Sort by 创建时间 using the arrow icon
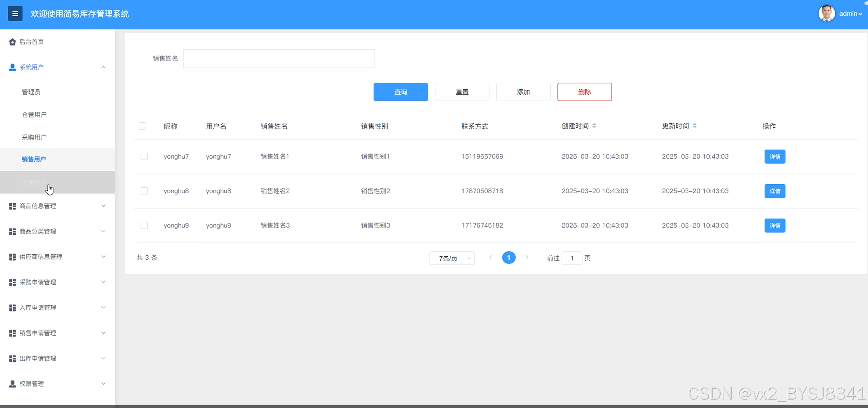The height and width of the screenshot is (408, 868). coord(594,126)
